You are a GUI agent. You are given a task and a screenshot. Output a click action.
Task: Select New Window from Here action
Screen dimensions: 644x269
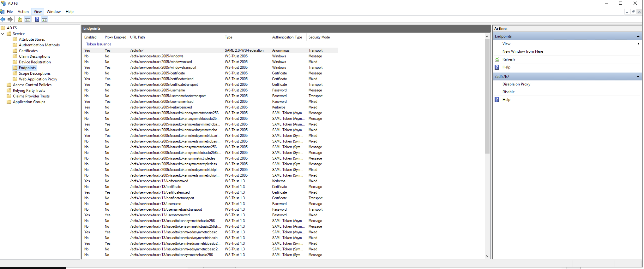(x=523, y=51)
